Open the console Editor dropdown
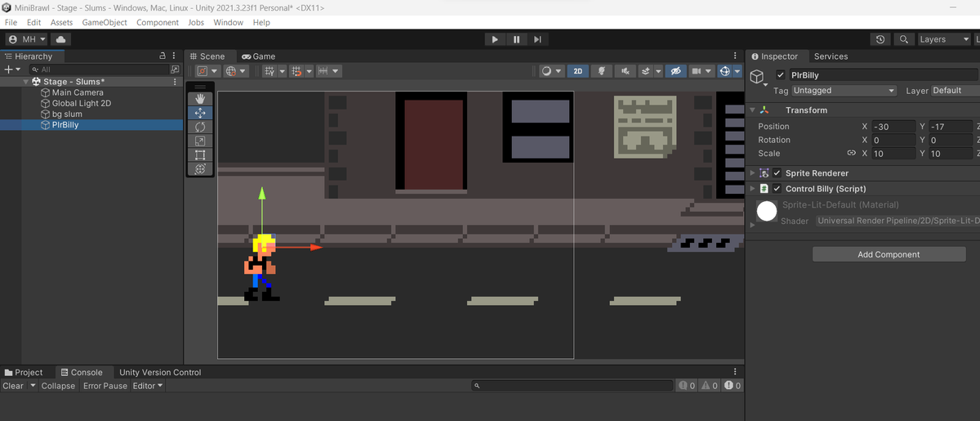 [148, 386]
